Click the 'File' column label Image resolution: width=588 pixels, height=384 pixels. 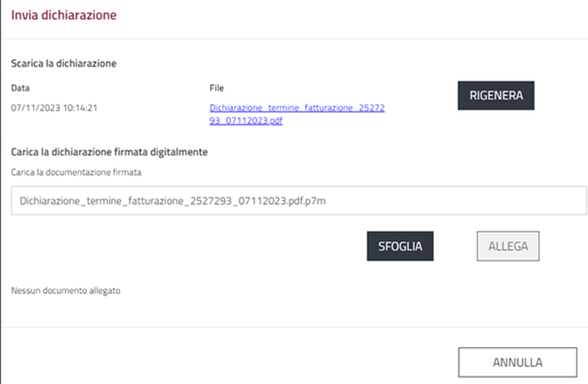pos(217,88)
